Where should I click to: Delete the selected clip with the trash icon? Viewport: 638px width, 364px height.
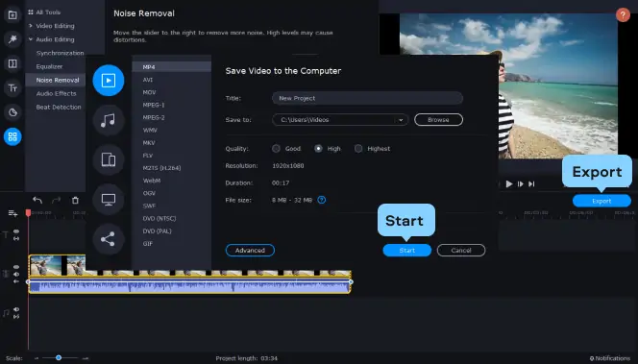[x=75, y=200]
